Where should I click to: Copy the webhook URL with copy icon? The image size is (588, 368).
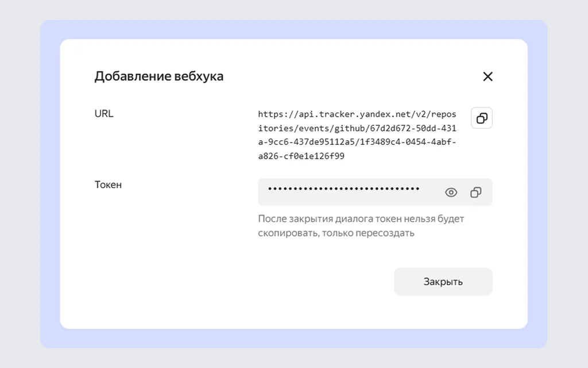[x=482, y=118]
